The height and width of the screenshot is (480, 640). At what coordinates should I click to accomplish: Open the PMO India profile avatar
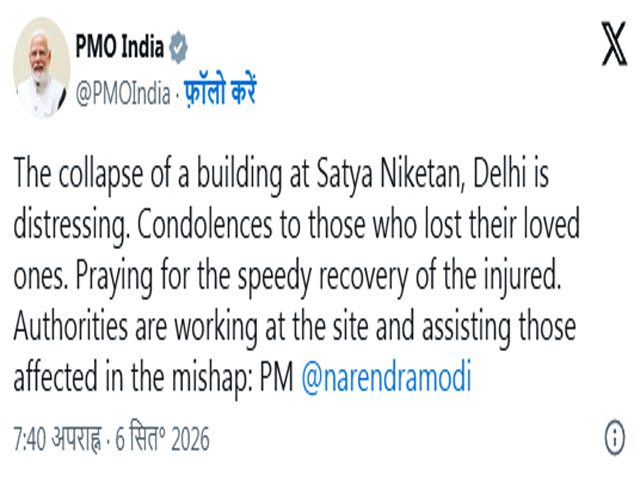pos(40,67)
